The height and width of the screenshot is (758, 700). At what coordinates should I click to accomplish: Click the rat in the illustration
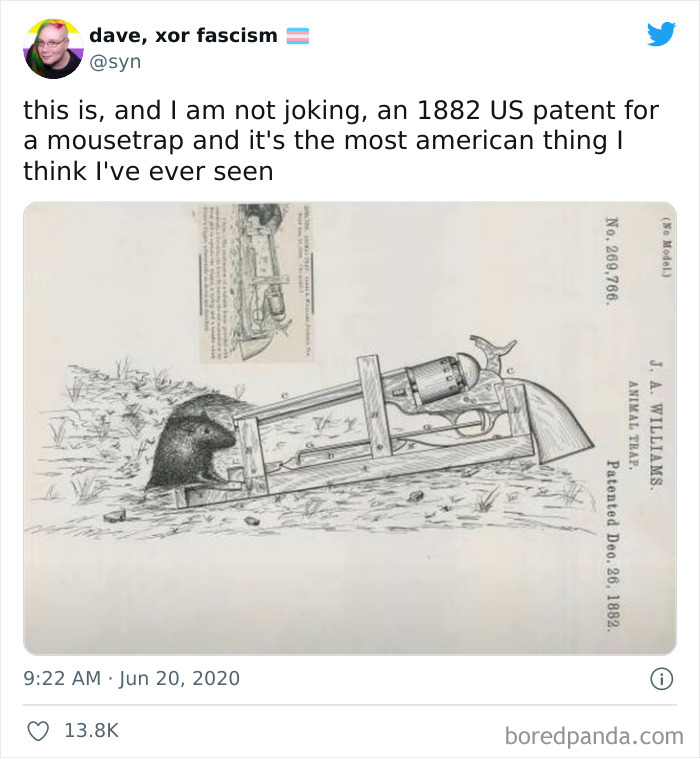pos(191,447)
